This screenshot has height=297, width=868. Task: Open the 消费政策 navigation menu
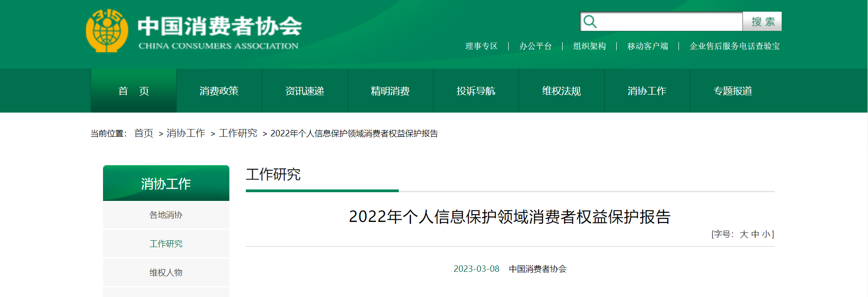click(x=219, y=91)
